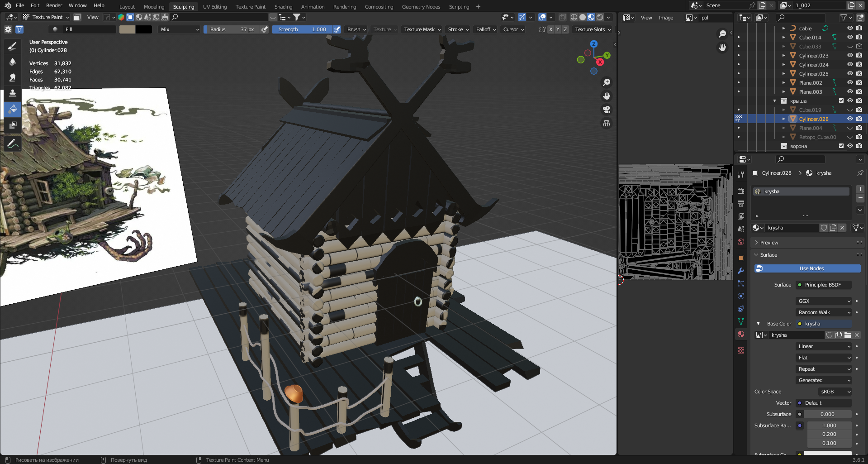Viewport: 868px width, 464px height.
Task: Select the Smear tool
Action: (13, 78)
